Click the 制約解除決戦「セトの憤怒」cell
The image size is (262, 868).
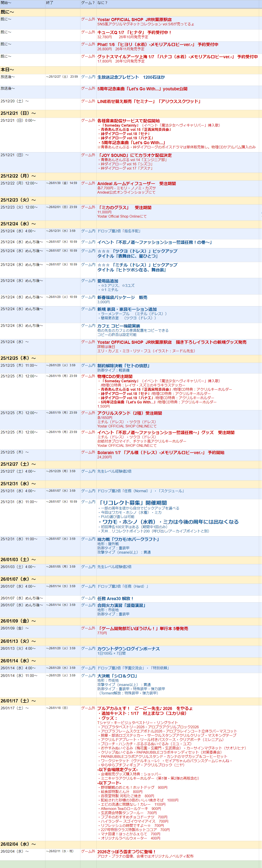coord(123,366)
